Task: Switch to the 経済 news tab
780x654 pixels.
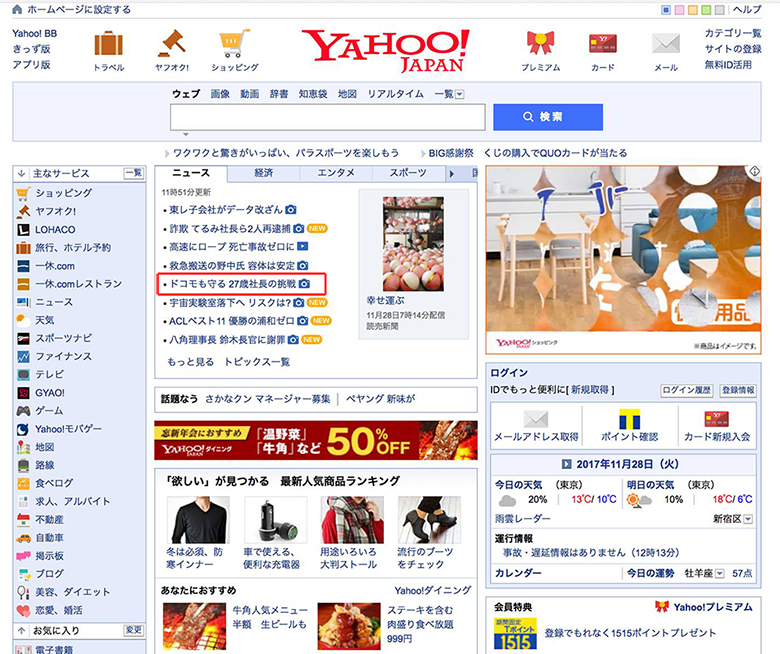Action: pos(264,173)
